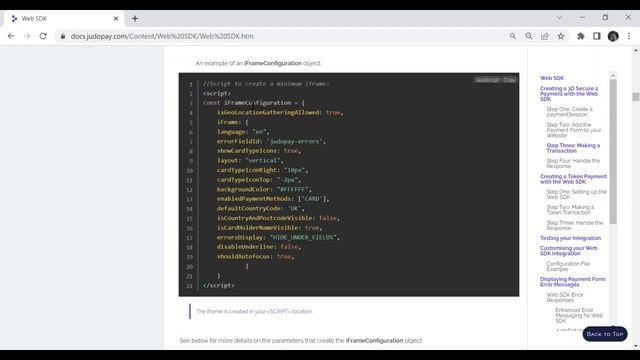
Task: Toggle the browser side panel
Action: click(597, 36)
